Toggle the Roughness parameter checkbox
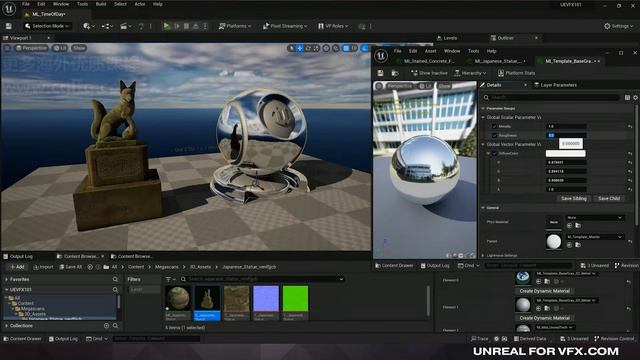Viewport: 640px width, 360px height. (x=494, y=136)
